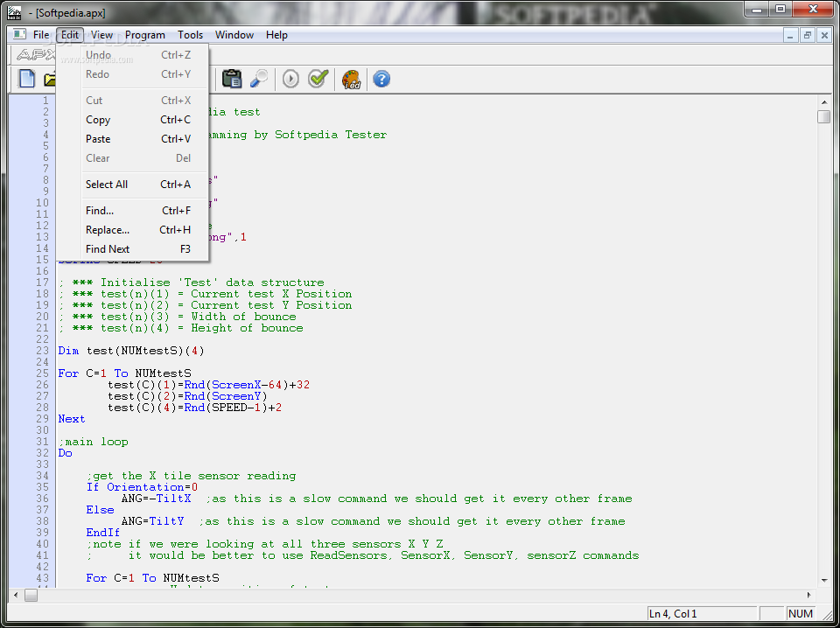Click the New file toolbar icon
The image size is (840, 628).
pyautogui.click(x=26, y=79)
